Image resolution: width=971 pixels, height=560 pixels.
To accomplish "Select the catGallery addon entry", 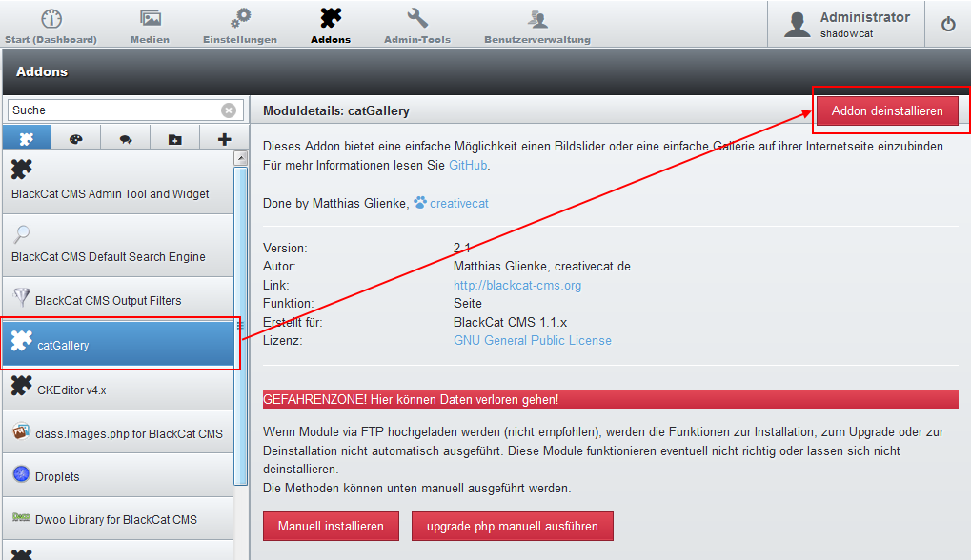I will point(117,344).
